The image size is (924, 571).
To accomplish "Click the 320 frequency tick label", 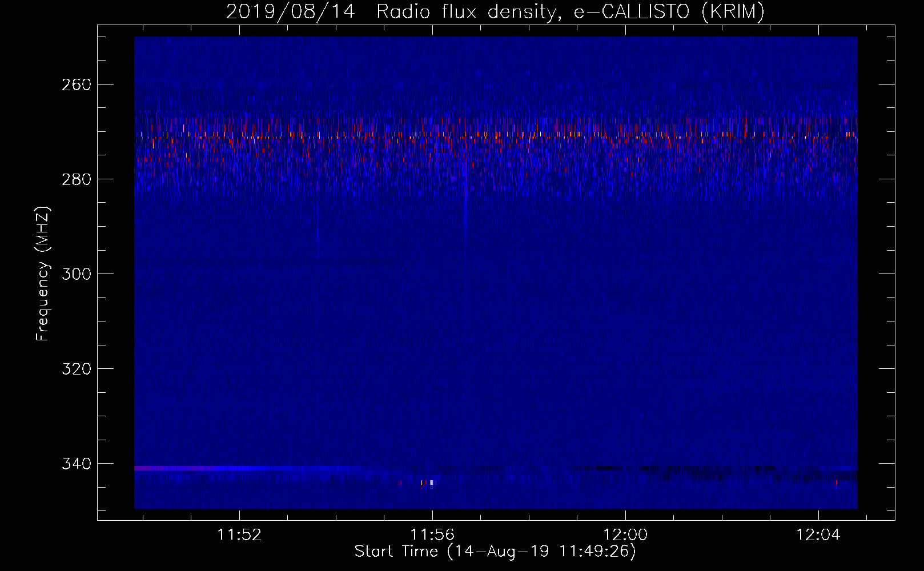I will point(77,369).
